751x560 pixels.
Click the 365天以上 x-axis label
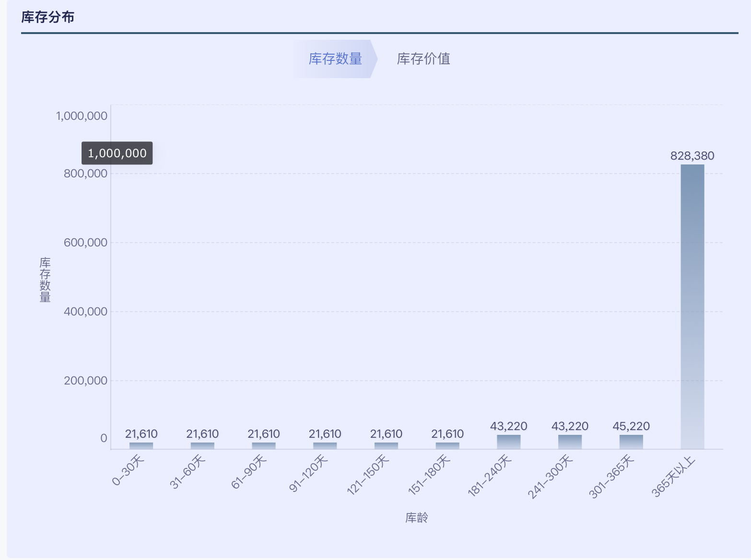[674, 477]
